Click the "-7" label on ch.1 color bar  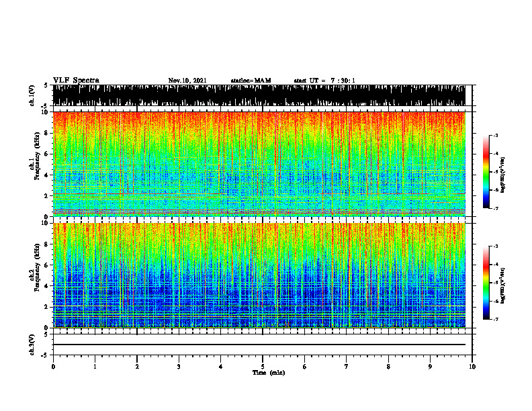pyautogui.click(x=496, y=208)
